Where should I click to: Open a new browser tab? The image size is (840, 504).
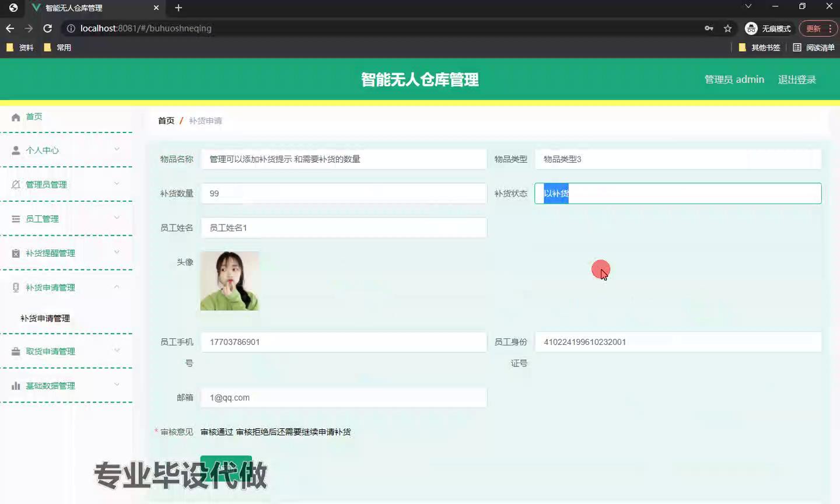coord(178,8)
